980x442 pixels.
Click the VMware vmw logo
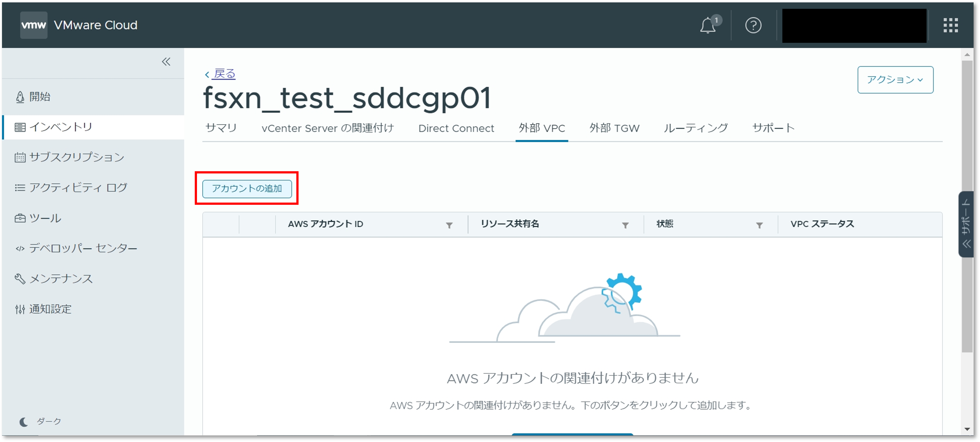pos(34,25)
